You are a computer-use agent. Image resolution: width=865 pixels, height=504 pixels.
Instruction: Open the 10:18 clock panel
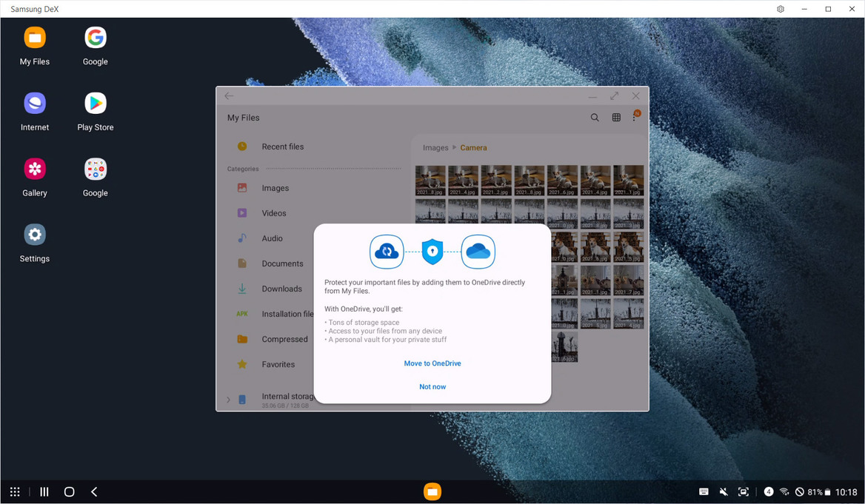point(846,492)
